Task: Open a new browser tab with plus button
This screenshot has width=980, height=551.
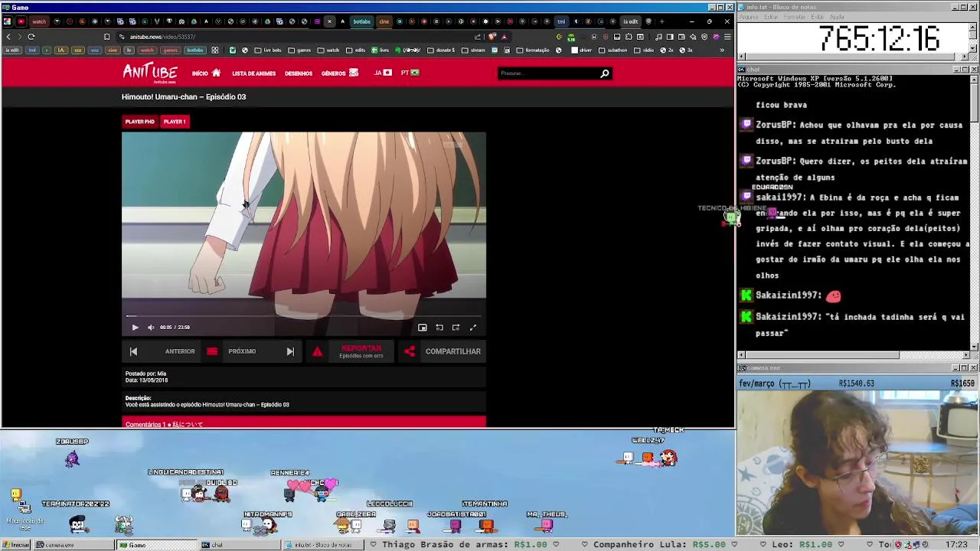Action: pos(661,21)
